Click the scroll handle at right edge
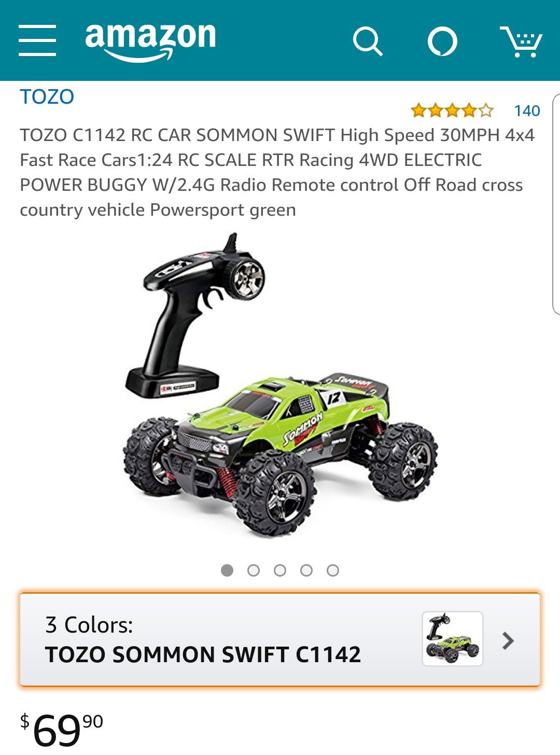Screen dimensions: 560x755 (556, 204)
